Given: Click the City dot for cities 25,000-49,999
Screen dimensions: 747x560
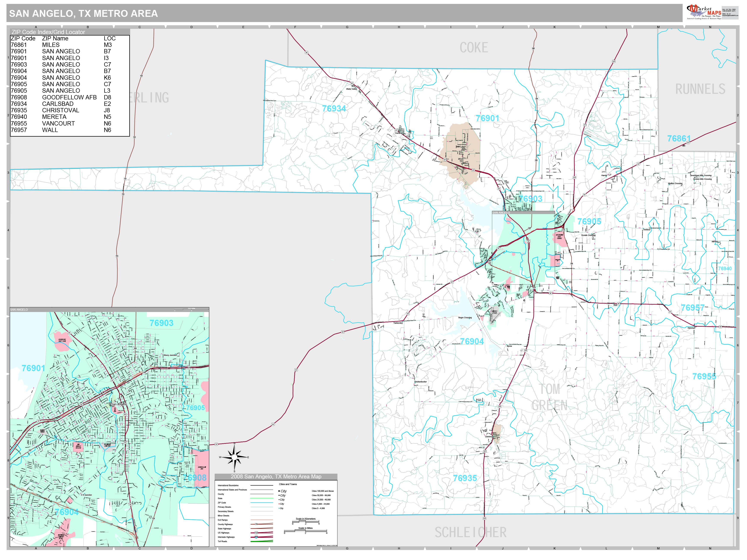Looking at the screenshot, I should click(279, 500).
